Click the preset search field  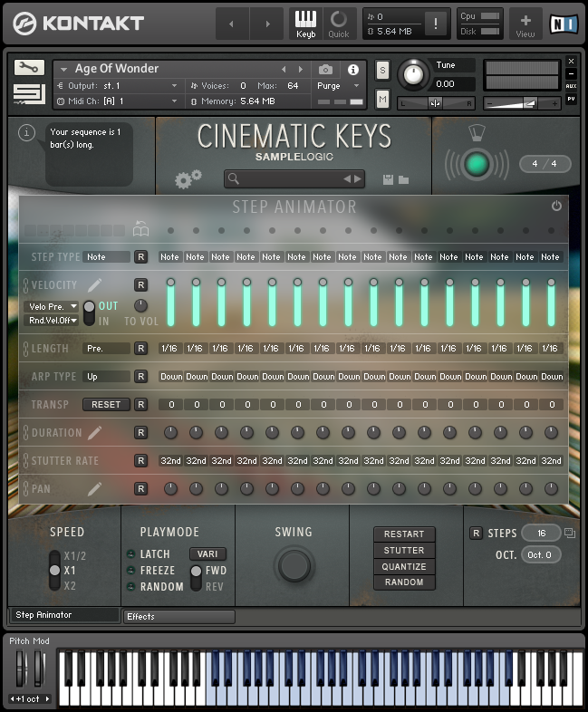tap(294, 179)
